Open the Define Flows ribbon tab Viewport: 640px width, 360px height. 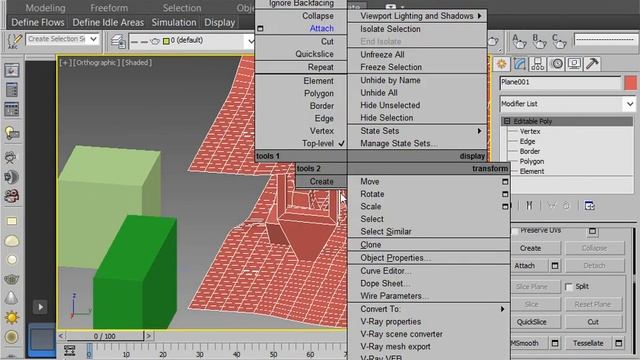click(38, 22)
